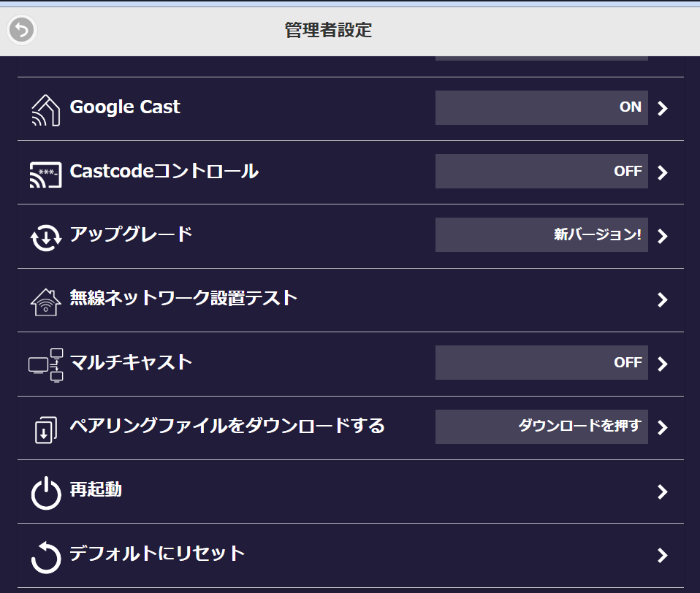Click the デフォルトにリセット reset arrow icon
Image resolution: width=700 pixels, height=593 pixels.
[x=45, y=556]
